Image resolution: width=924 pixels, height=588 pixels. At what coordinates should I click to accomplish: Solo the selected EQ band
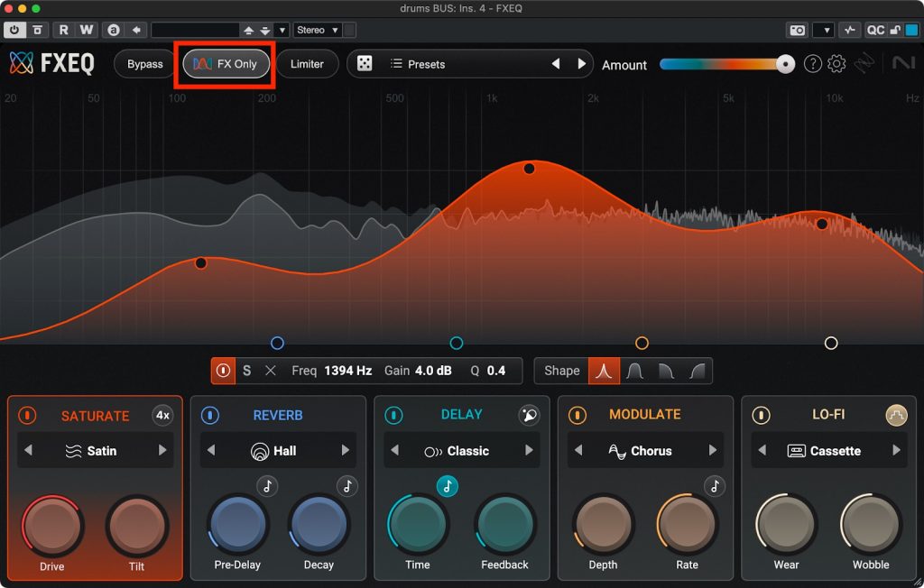point(246,371)
